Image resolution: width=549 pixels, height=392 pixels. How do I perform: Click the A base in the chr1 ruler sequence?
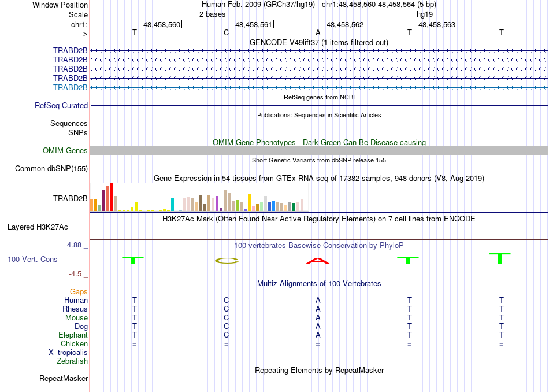pos(318,32)
